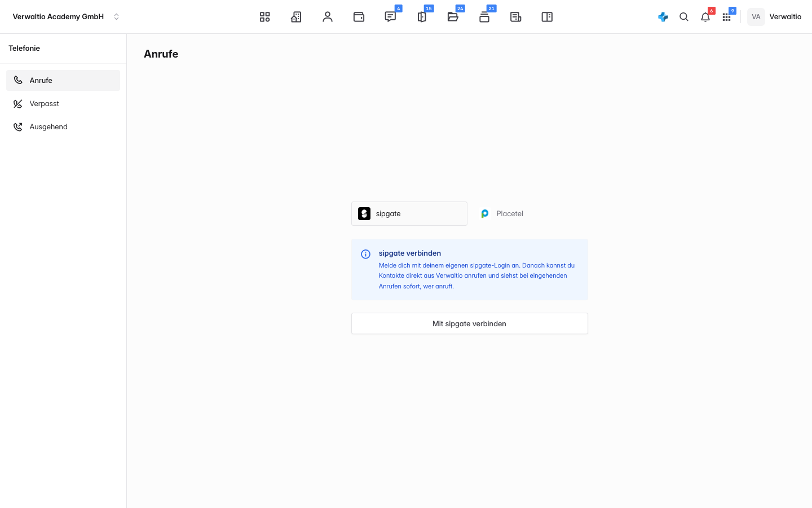
Task: Launch the blue assistant icon in header
Action: point(663,17)
